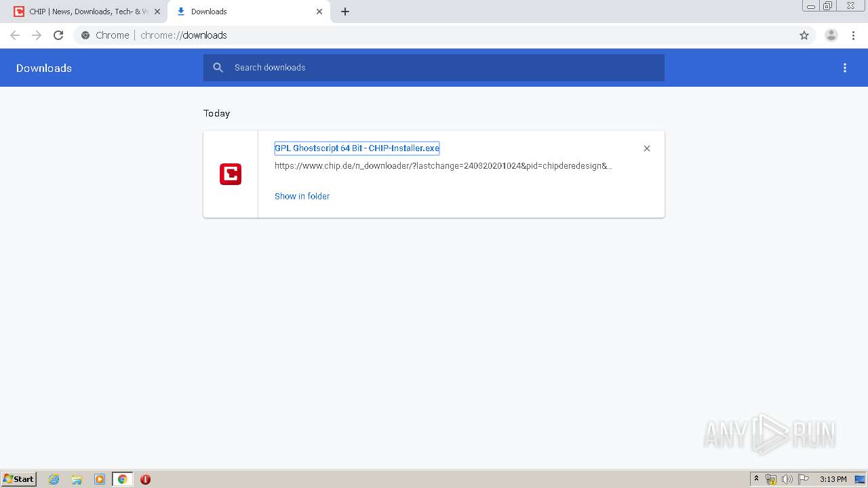Click Show in folder link
868x488 pixels.
pos(302,196)
